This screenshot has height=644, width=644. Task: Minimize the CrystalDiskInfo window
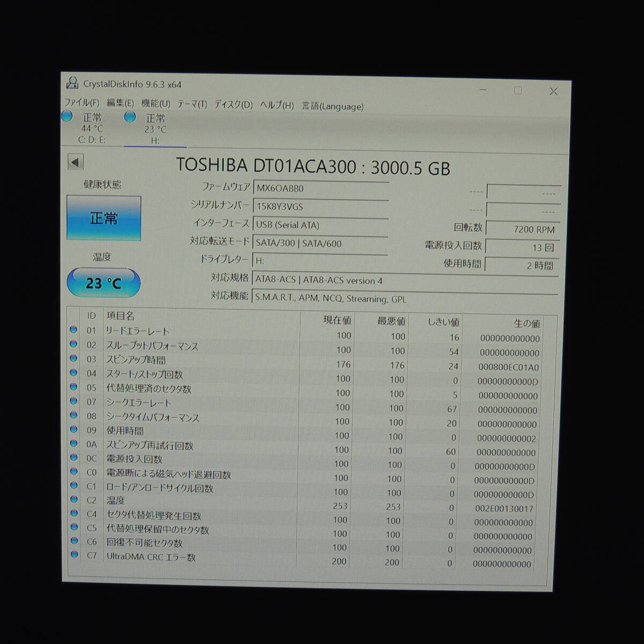point(484,90)
